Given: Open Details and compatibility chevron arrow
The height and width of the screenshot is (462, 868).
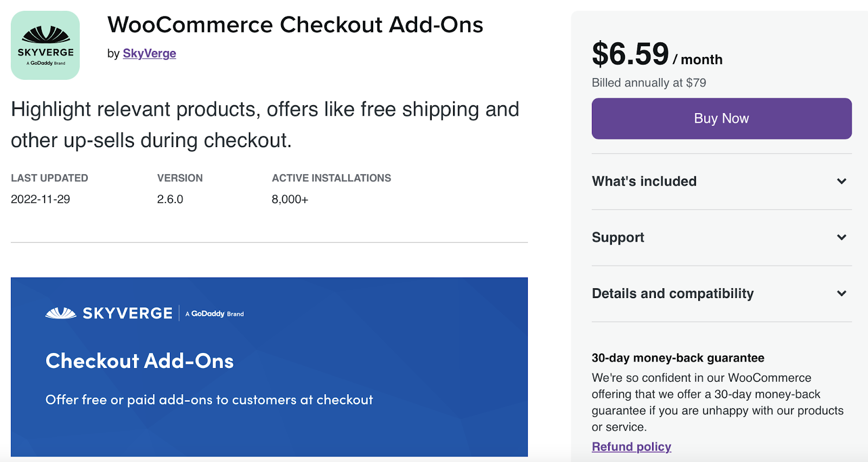Looking at the screenshot, I should 841,294.
